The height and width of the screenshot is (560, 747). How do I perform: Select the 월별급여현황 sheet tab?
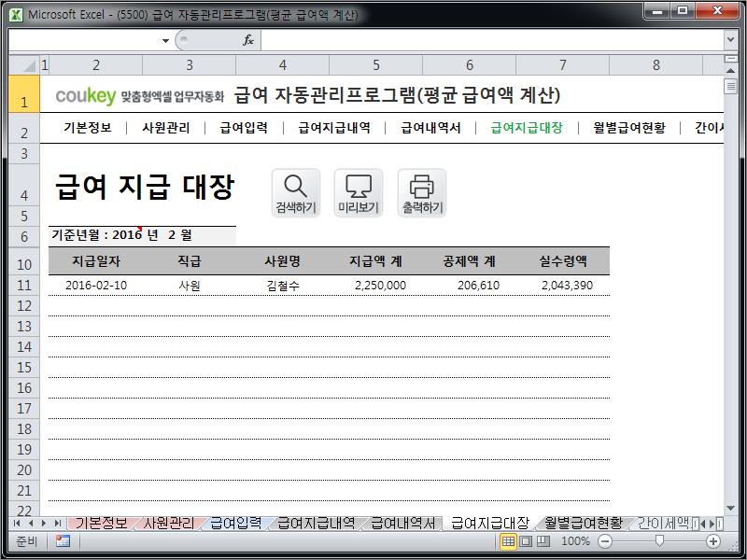click(x=584, y=523)
